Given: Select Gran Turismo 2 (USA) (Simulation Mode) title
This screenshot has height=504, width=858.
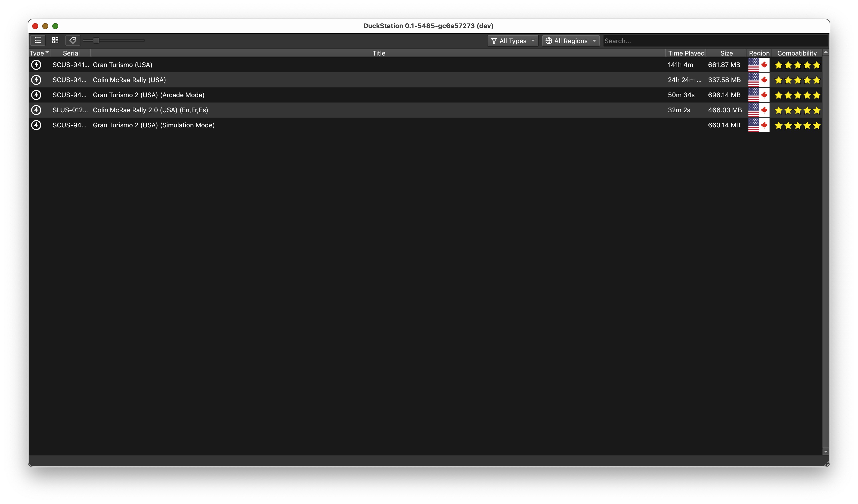Looking at the screenshot, I should pyautogui.click(x=154, y=125).
